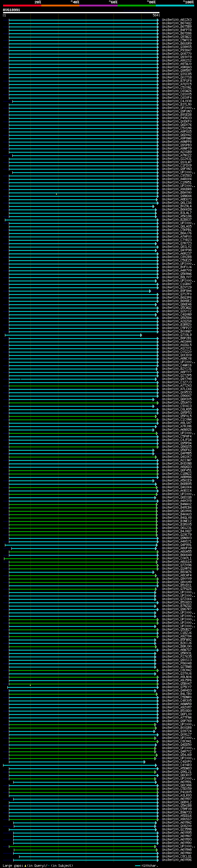This screenshot has height=868, width=197.
Task: Open hit UniRef100_Q93W22
Action: click(176, 37)
